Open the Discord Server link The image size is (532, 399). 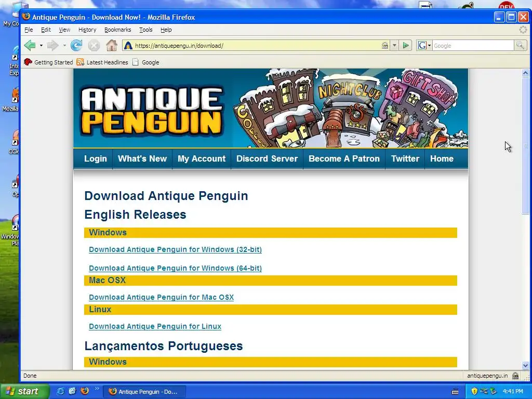[267, 158]
